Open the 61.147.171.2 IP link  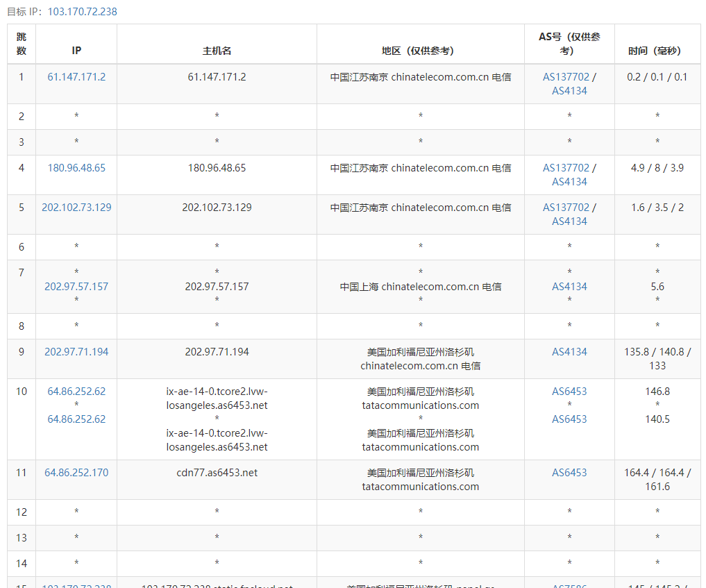coord(76,77)
